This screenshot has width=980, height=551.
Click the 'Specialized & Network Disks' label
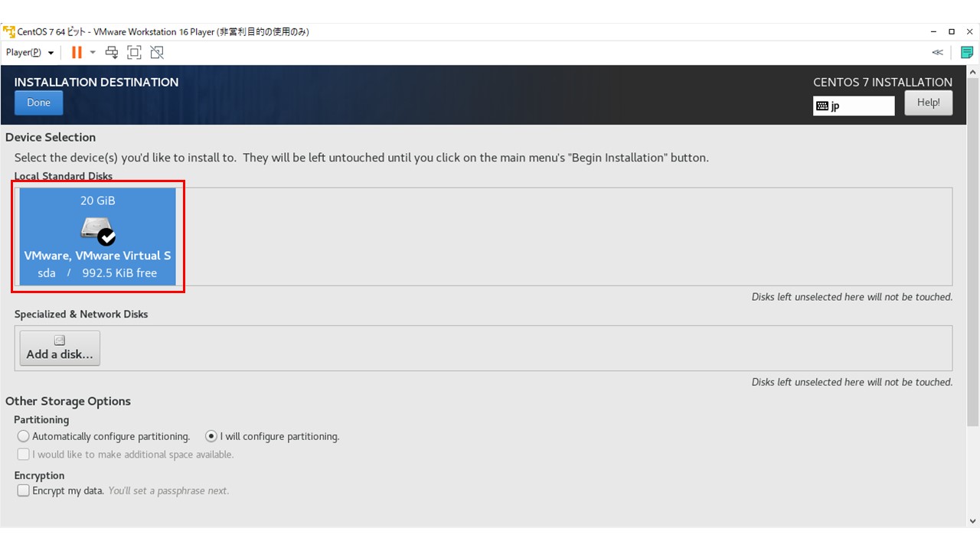coord(81,314)
